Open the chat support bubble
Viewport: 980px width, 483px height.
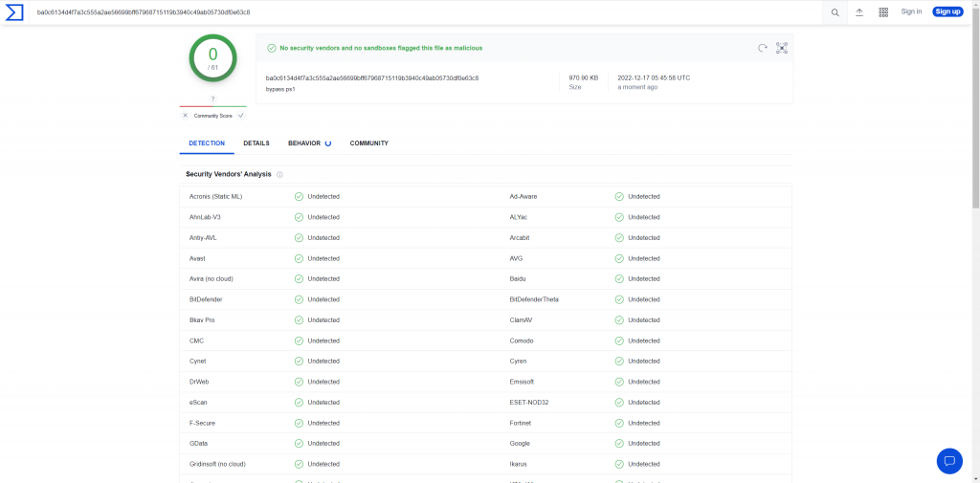[949, 461]
